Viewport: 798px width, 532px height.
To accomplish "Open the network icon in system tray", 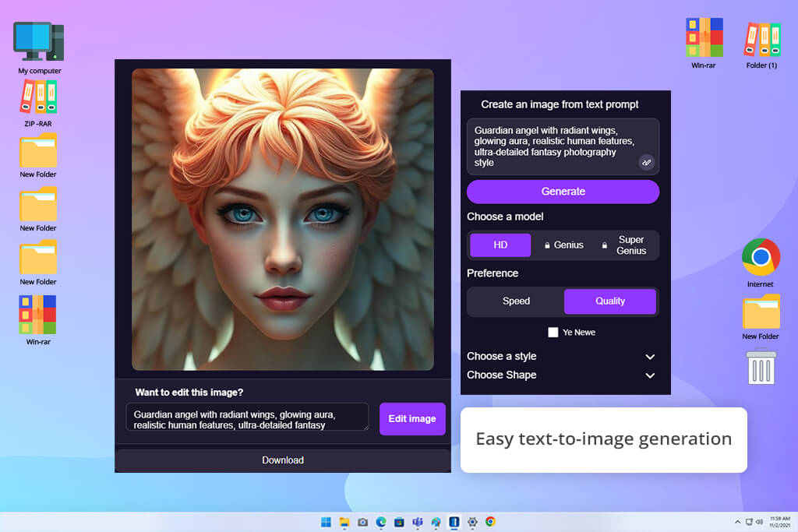I will (x=749, y=522).
